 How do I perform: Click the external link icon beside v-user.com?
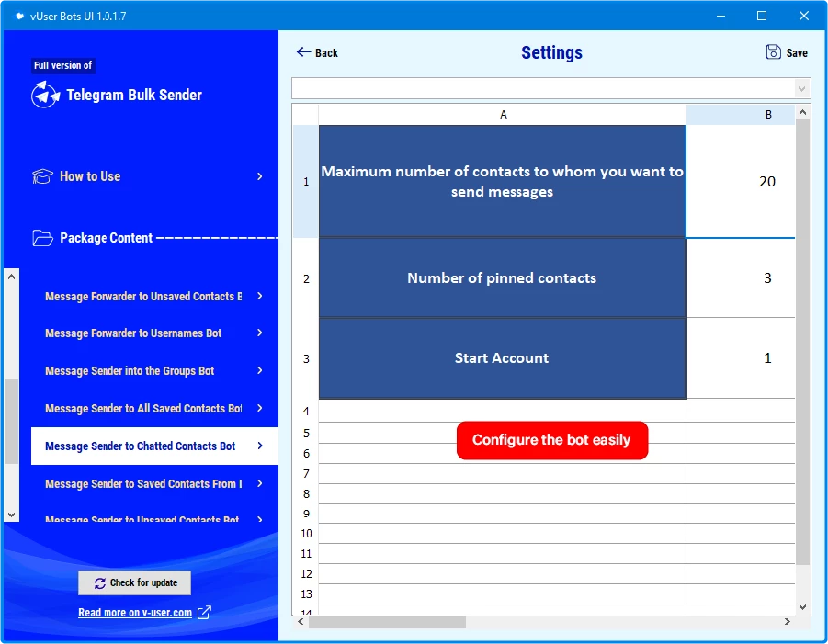point(204,613)
